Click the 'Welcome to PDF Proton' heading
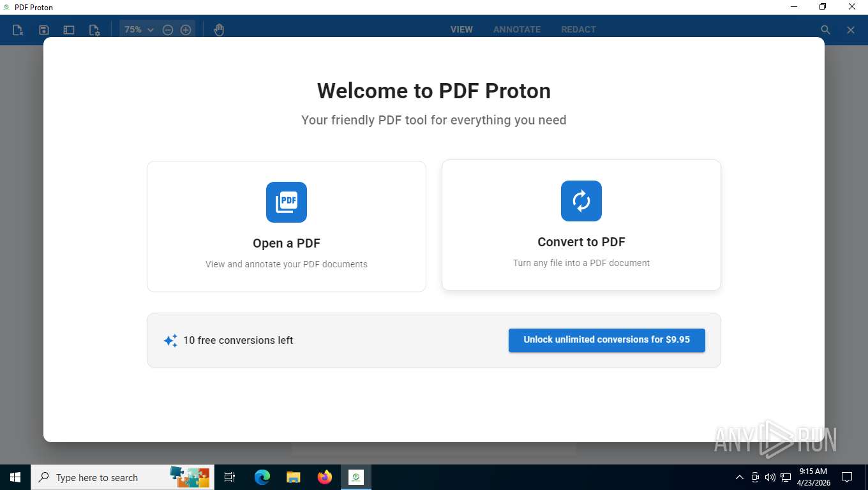This screenshot has height=490, width=868. (434, 91)
